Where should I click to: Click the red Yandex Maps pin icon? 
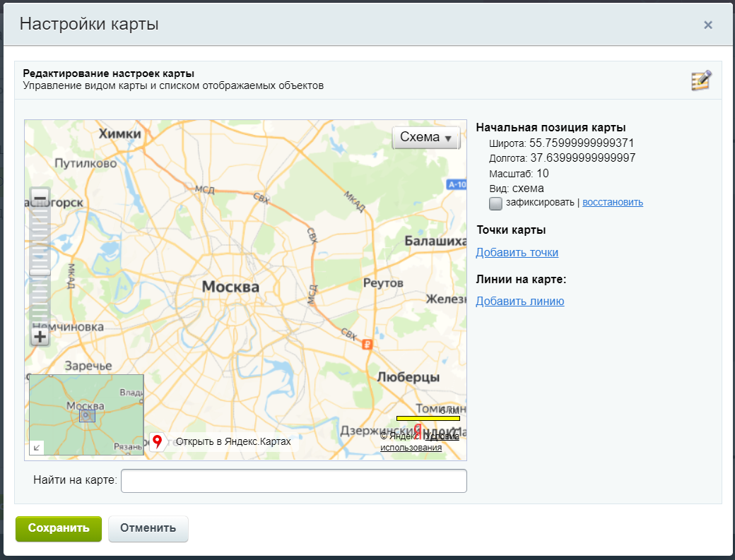tap(157, 440)
